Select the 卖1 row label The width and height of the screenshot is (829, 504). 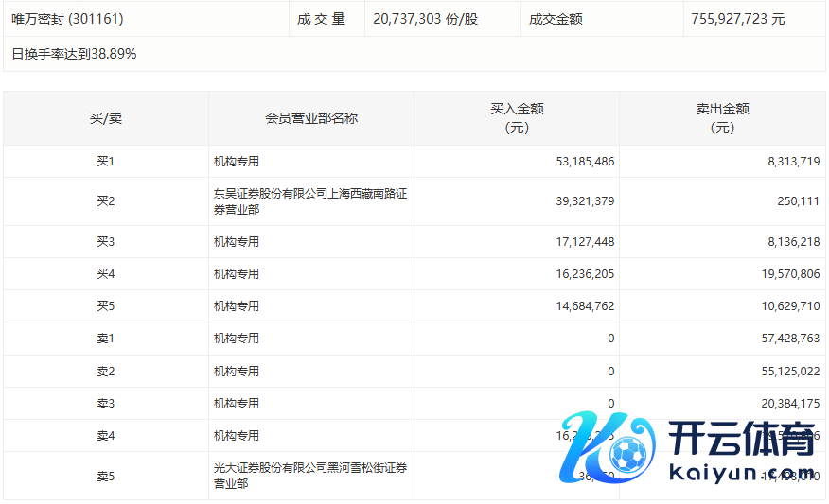(106, 339)
